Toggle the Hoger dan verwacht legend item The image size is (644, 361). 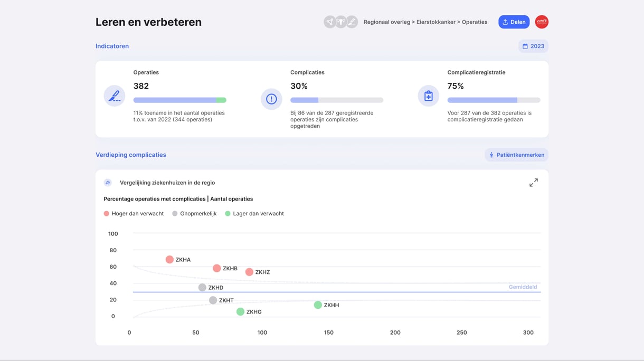135,213
